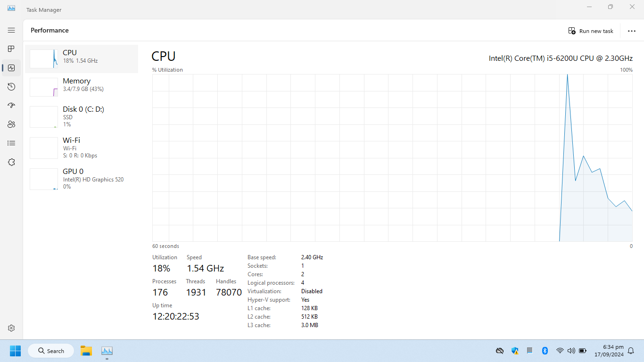Screen dimensions: 644x362
Task: Open the Wi-Fi network tray icon
Action: 560,351
